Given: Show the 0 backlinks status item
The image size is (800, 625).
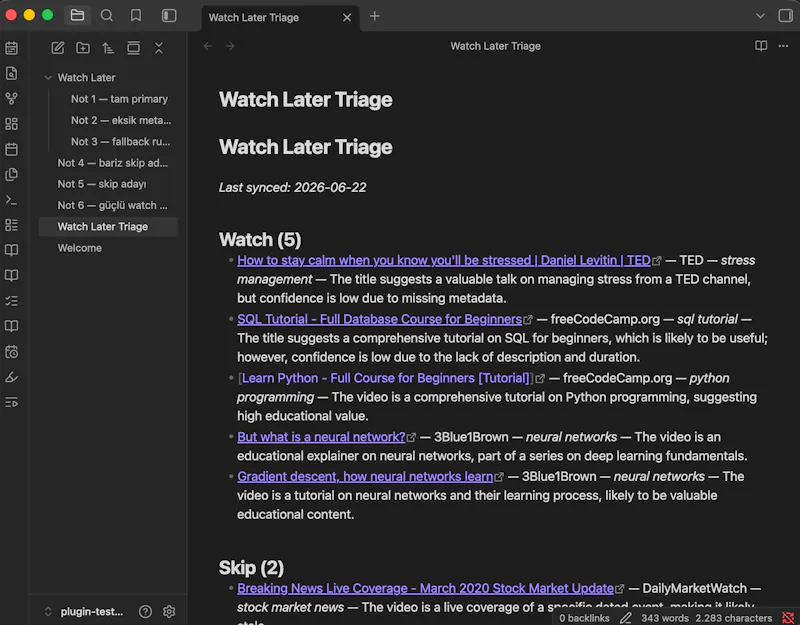Looking at the screenshot, I should coord(584,618).
